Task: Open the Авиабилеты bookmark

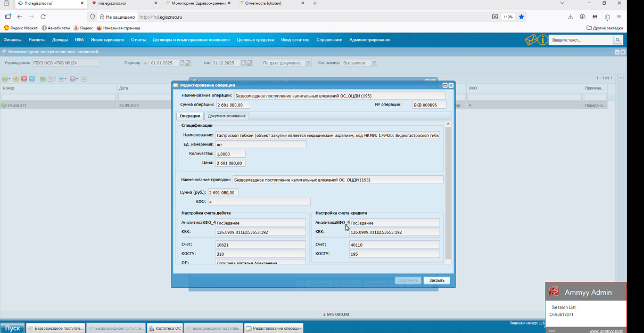Action: tap(56, 28)
